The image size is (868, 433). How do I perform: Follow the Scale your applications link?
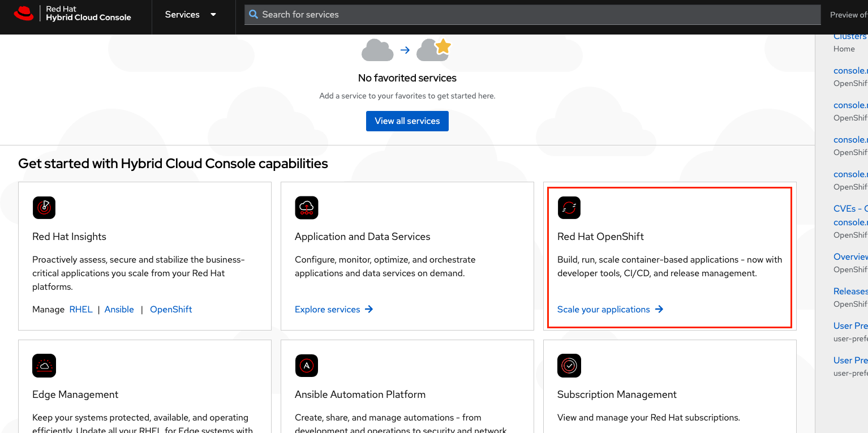pyautogui.click(x=604, y=310)
